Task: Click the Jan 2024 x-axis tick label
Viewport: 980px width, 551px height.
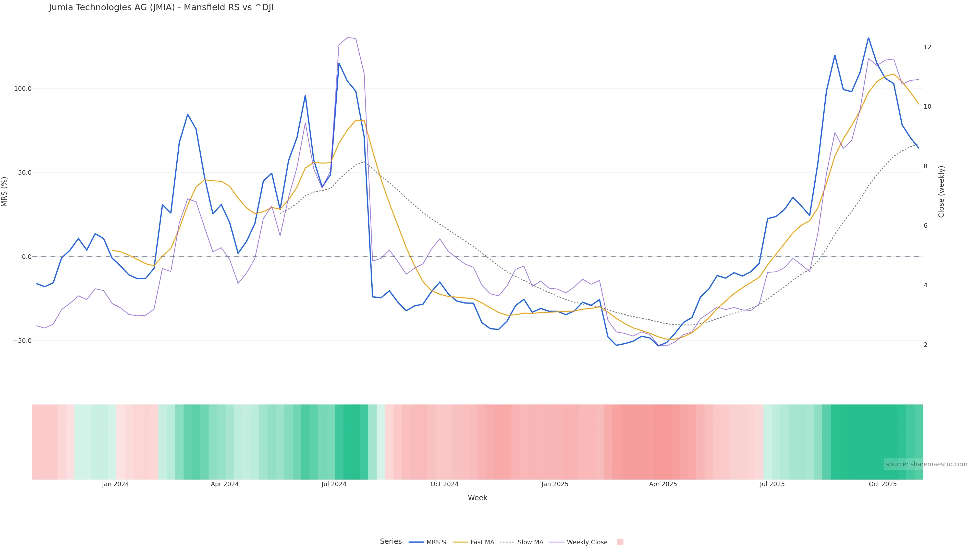Action: pyautogui.click(x=115, y=484)
